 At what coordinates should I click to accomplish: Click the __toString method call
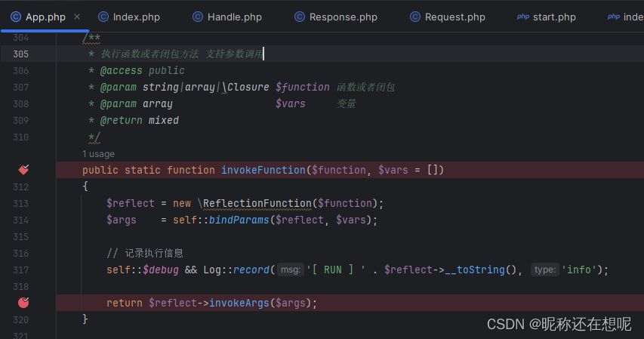[475, 270]
